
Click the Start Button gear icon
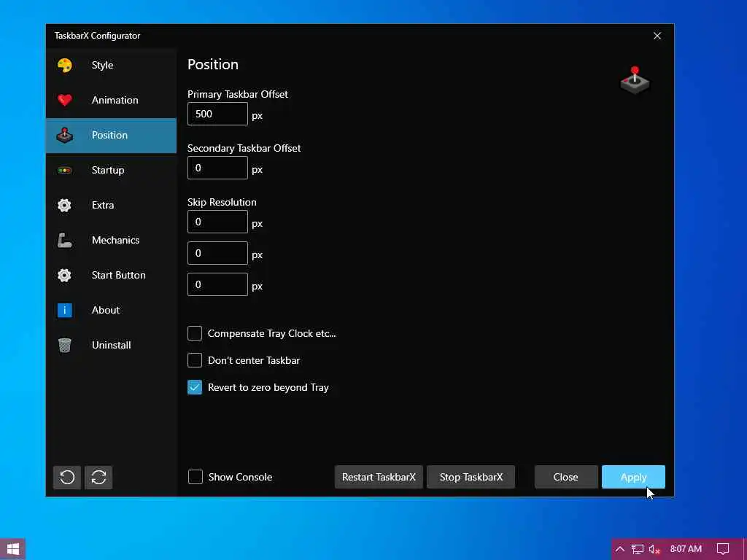pyautogui.click(x=64, y=275)
